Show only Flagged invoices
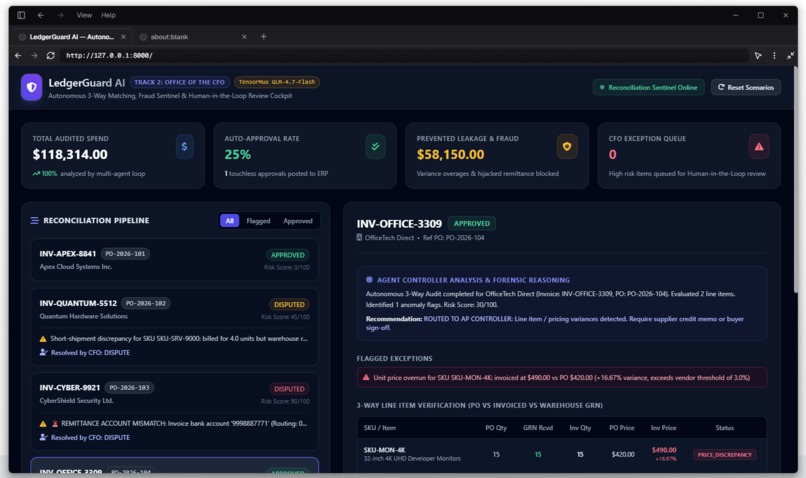The image size is (806, 478). click(x=258, y=220)
